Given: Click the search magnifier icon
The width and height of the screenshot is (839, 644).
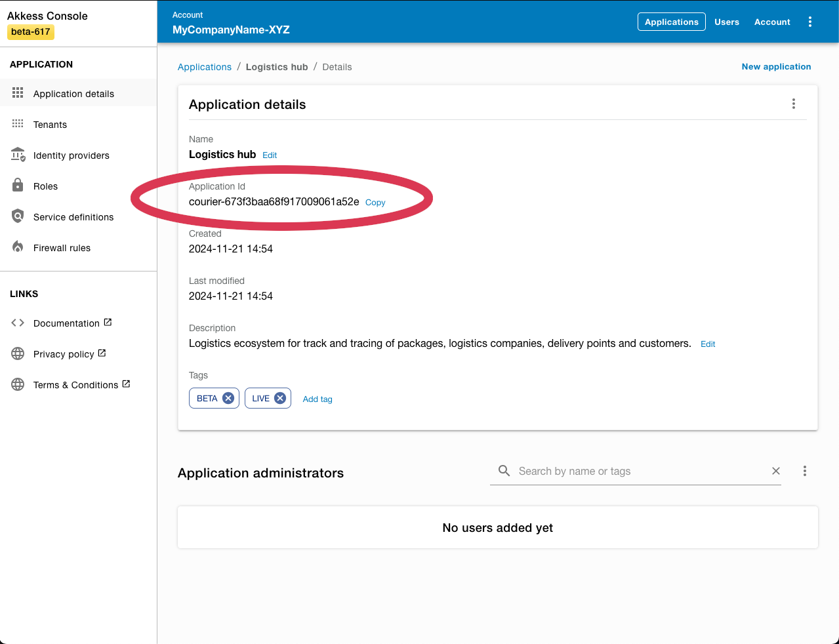Looking at the screenshot, I should (503, 470).
